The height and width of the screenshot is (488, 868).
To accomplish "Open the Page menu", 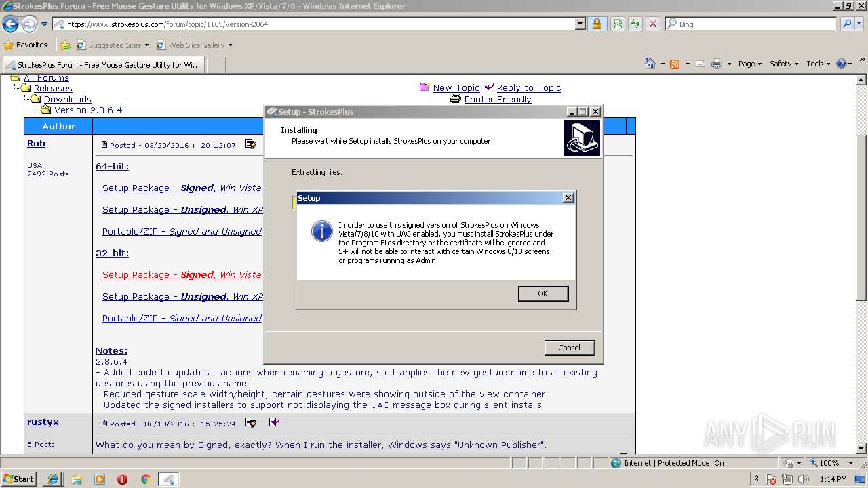I will pyautogui.click(x=750, y=64).
